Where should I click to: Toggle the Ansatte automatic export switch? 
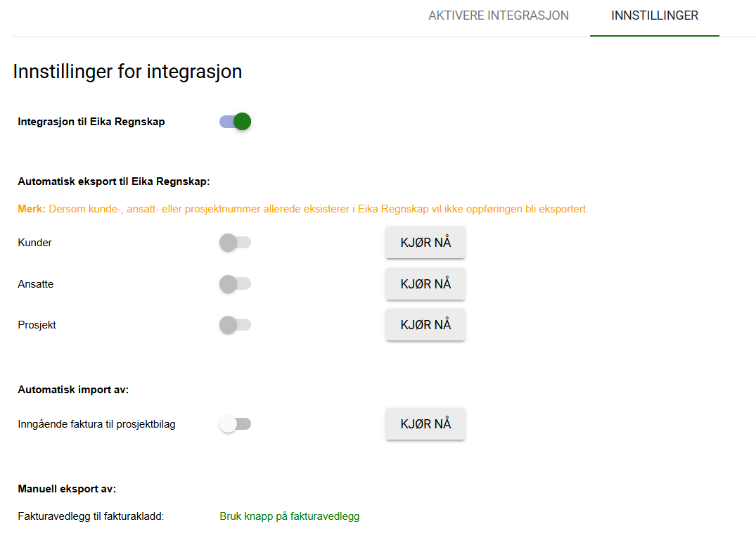click(x=236, y=284)
